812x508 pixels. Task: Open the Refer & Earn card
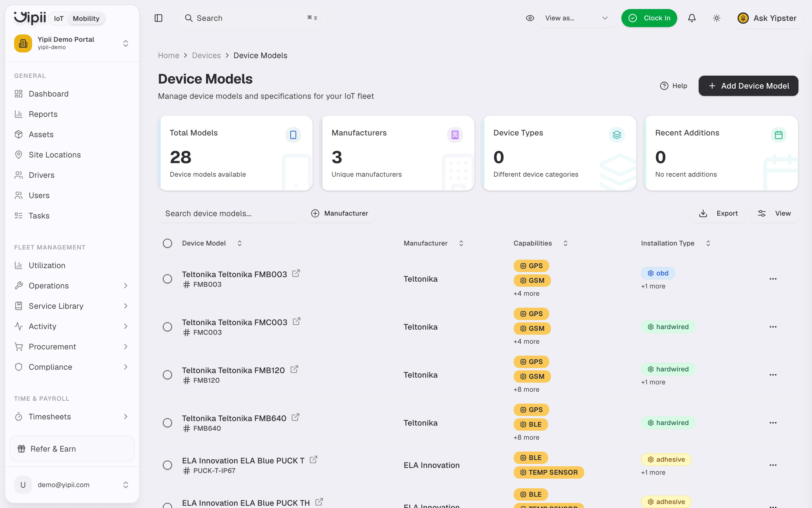click(72, 449)
